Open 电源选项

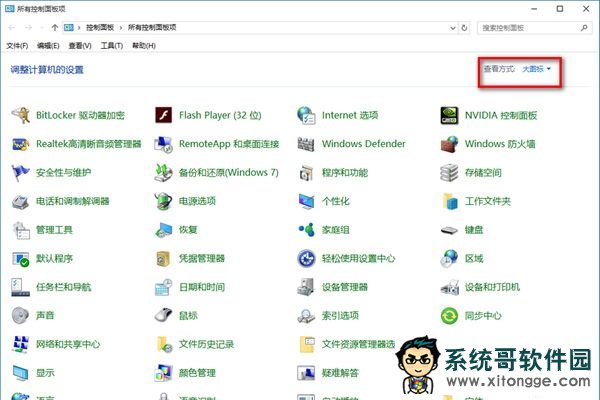pyautogui.click(x=197, y=201)
